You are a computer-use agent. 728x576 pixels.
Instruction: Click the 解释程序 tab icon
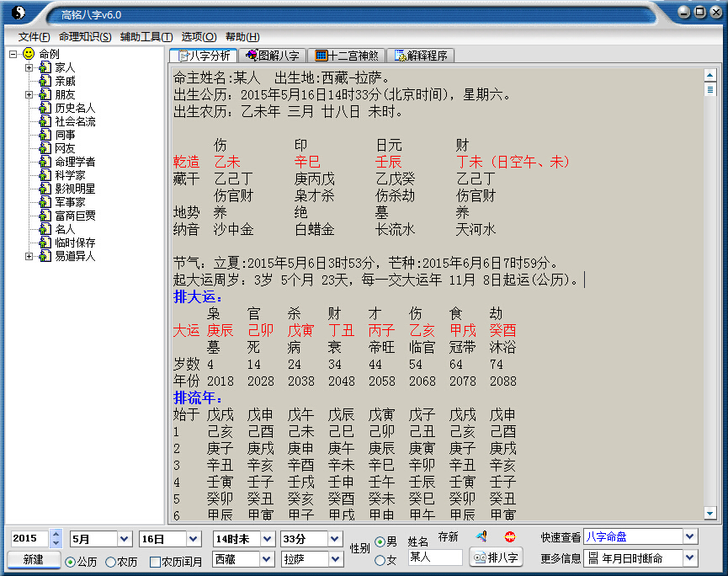point(401,56)
